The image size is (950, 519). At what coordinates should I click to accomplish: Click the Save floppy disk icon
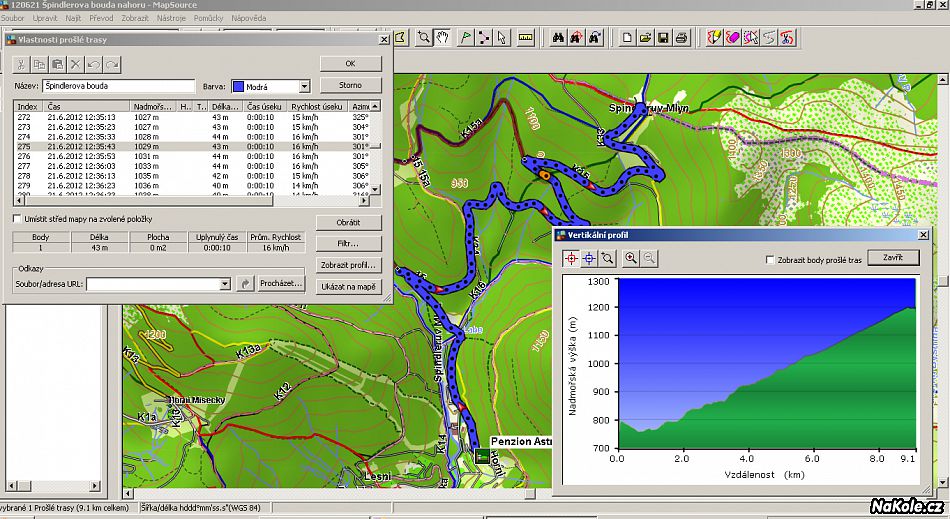[x=663, y=38]
